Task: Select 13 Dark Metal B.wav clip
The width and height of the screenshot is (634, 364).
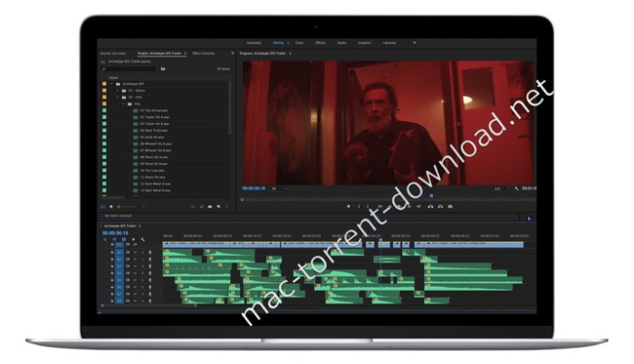Action: tap(155, 190)
